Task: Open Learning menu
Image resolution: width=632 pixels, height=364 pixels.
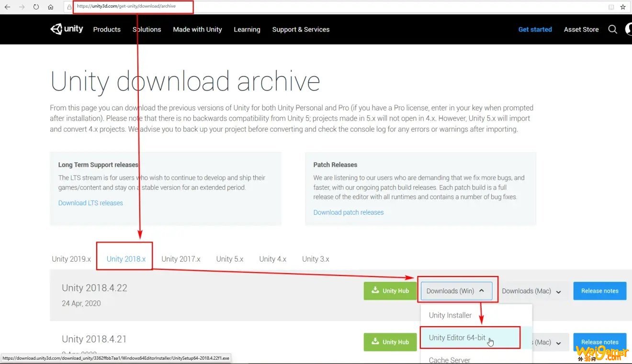Action: tap(247, 29)
